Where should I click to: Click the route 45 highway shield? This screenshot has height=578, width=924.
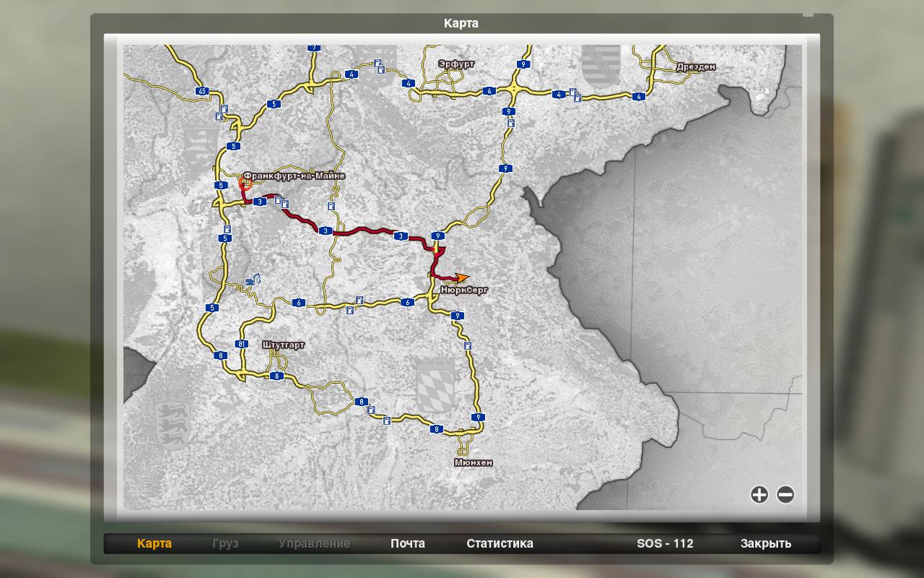[x=202, y=91]
